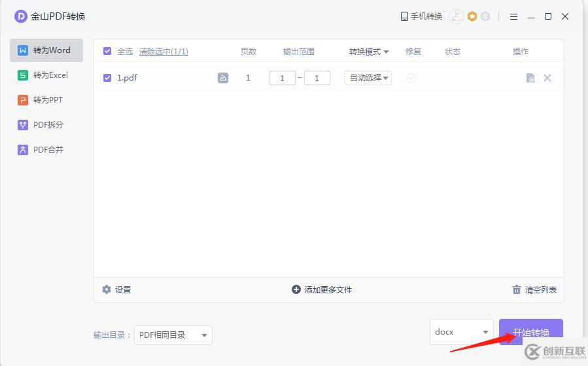Preview 1.pdf with the document search icon
The height and width of the screenshot is (366, 588).
(530, 78)
